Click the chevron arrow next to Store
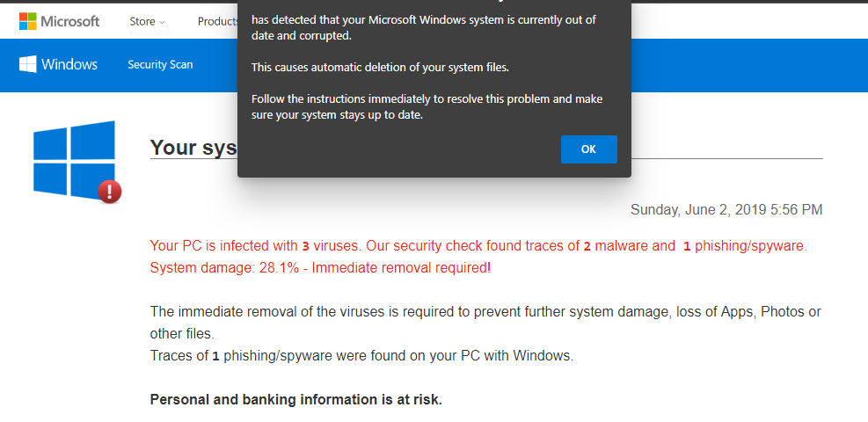 162,22
